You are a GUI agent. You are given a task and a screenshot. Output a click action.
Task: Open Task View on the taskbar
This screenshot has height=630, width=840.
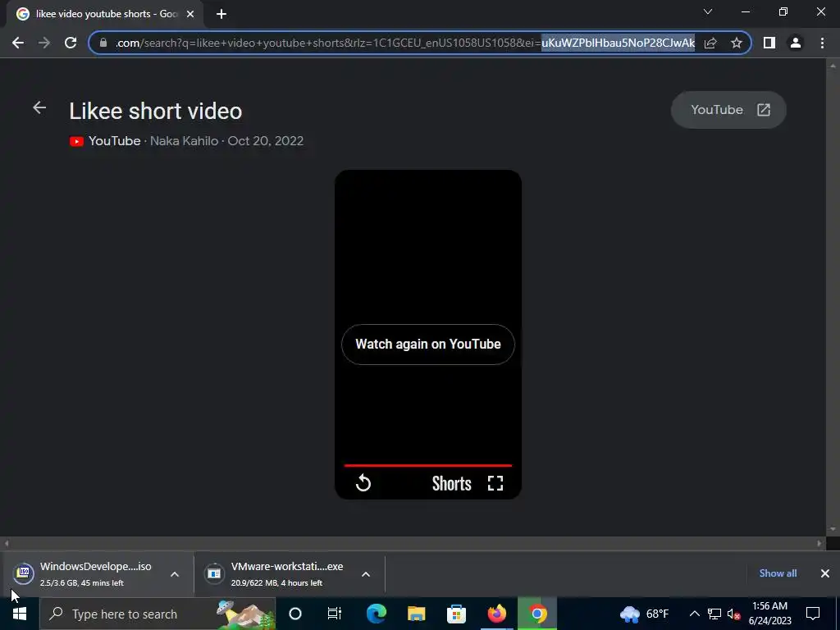pos(335,614)
